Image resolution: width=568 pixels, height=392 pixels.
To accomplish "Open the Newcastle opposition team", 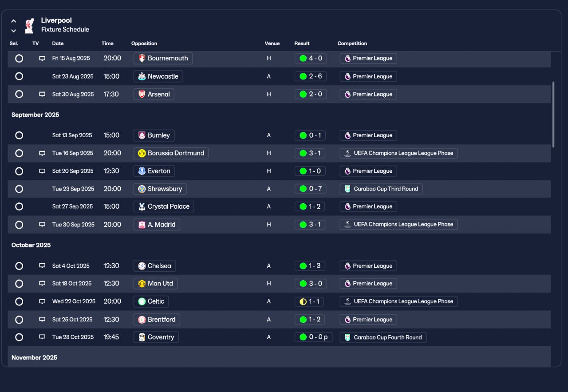I will point(158,76).
